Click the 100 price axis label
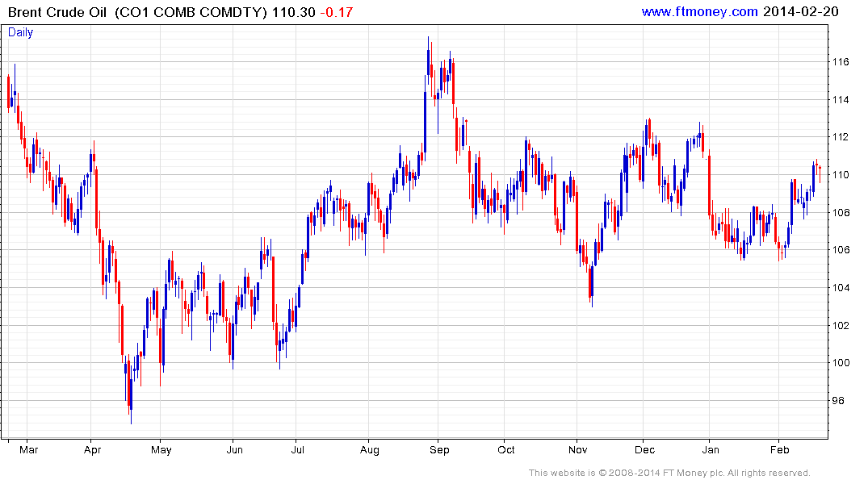Viewport: 868px width, 484px height. (841, 363)
